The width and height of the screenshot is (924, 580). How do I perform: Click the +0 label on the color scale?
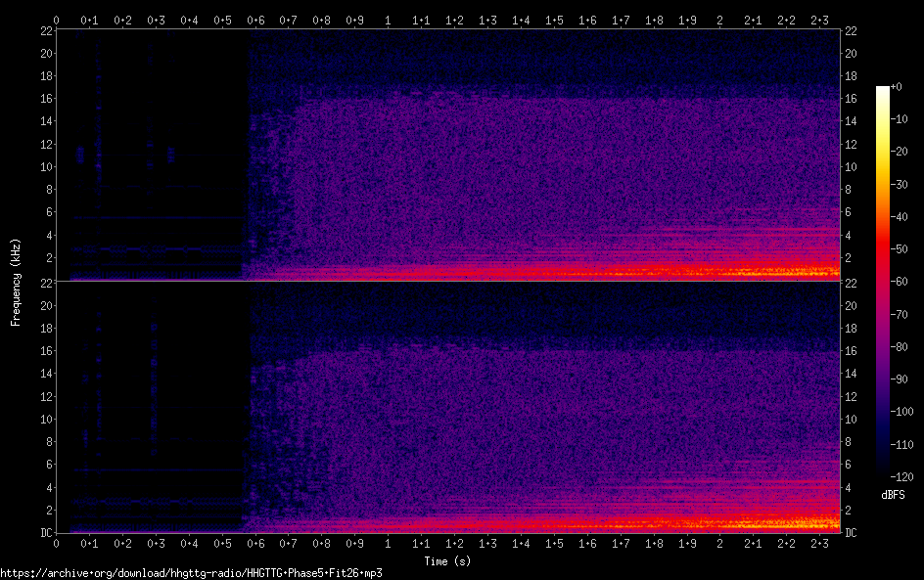896,87
